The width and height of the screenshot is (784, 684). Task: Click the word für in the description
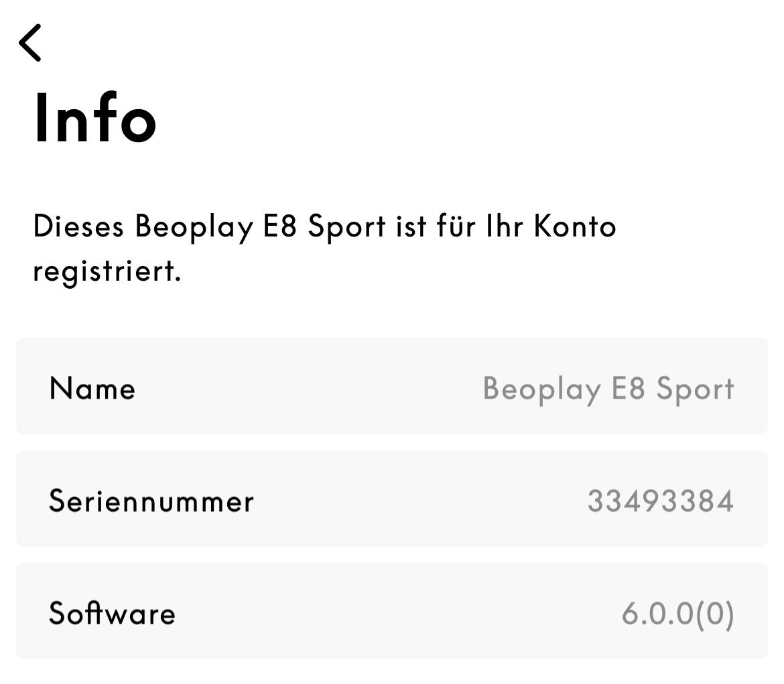(x=456, y=226)
